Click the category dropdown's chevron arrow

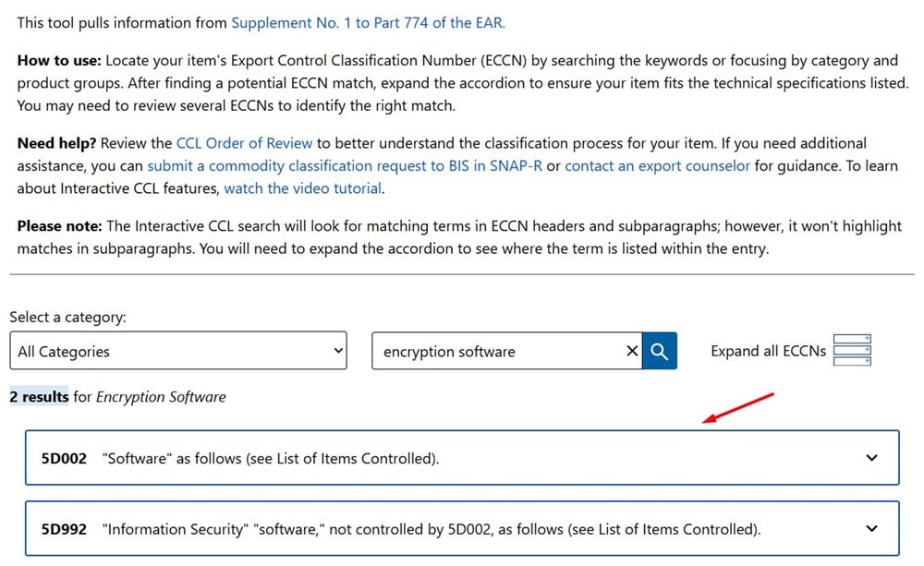pos(337,351)
